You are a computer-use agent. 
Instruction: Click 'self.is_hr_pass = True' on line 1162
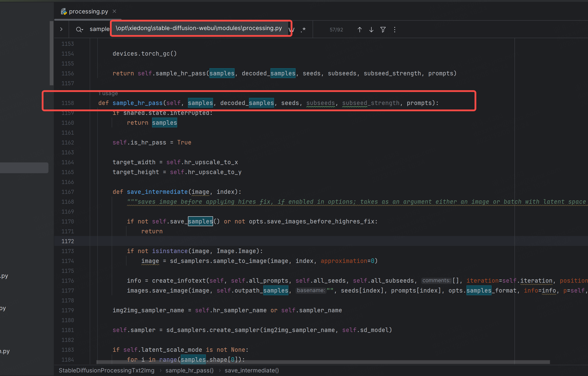coord(152,142)
